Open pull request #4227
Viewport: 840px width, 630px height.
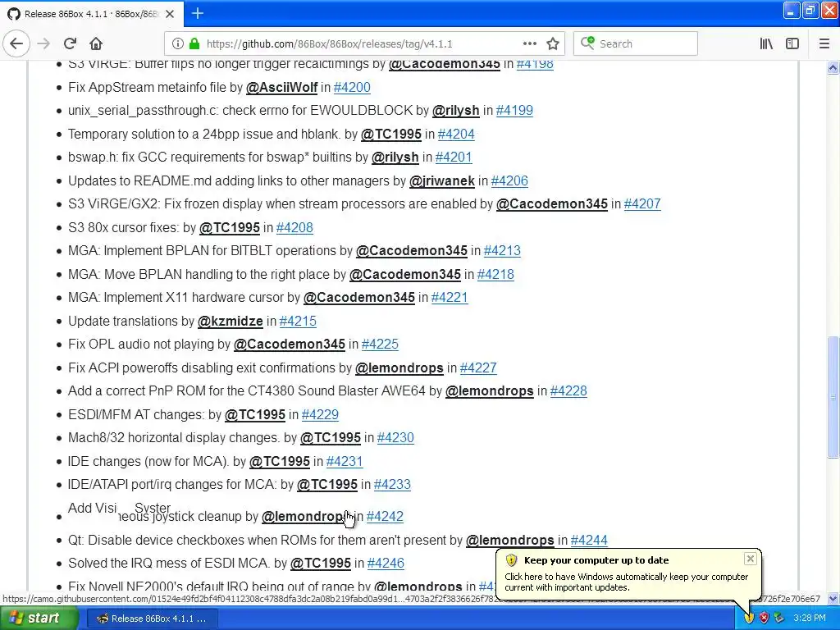pyautogui.click(x=478, y=367)
